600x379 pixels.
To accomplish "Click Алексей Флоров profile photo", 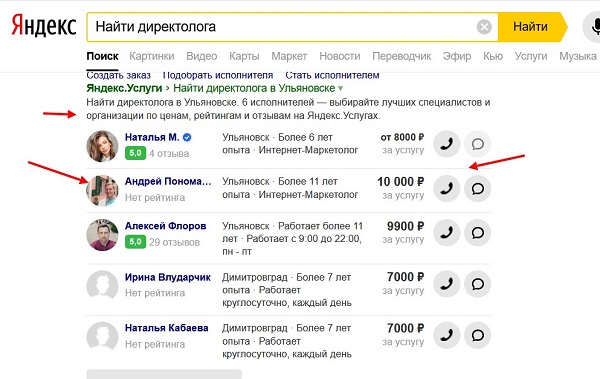I will tap(102, 235).
